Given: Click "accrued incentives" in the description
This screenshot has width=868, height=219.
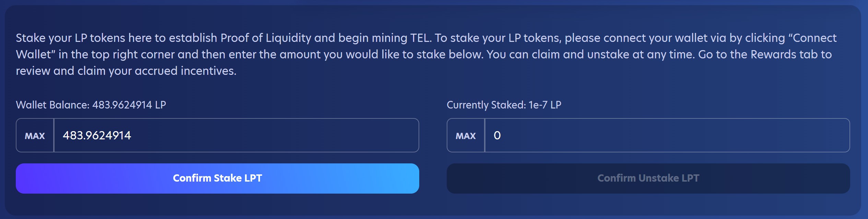Looking at the screenshot, I should coord(185,71).
